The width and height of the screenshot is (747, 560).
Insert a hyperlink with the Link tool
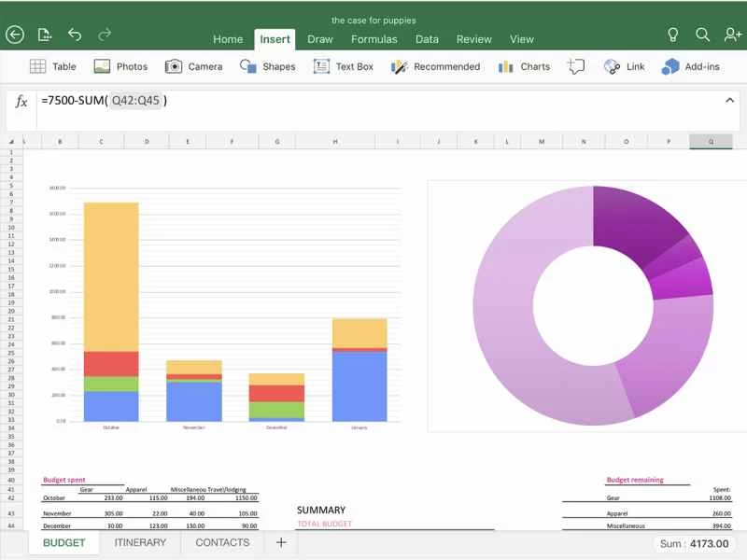point(623,66)
